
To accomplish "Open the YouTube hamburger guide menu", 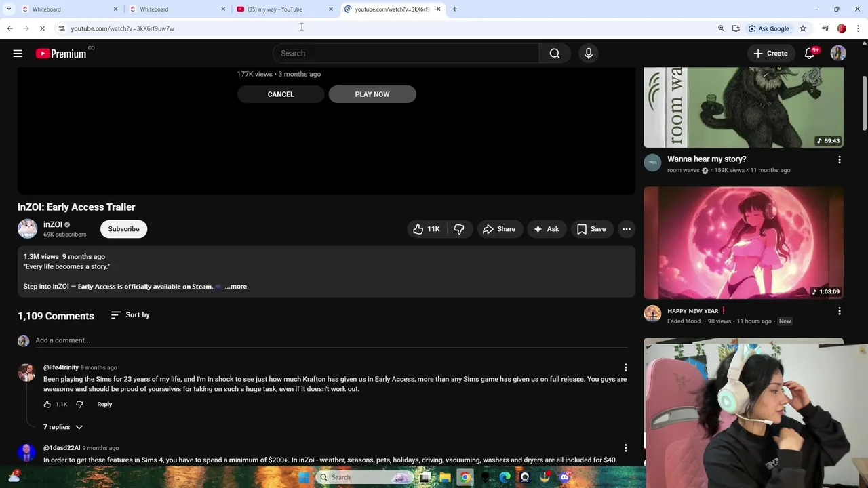I will 18,54.
